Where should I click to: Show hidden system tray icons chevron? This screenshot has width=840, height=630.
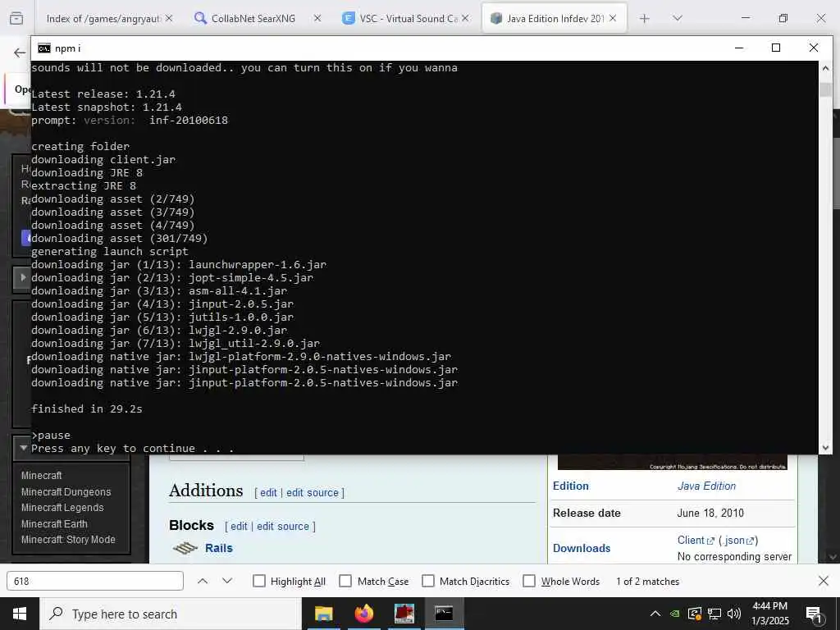(655, 614)
